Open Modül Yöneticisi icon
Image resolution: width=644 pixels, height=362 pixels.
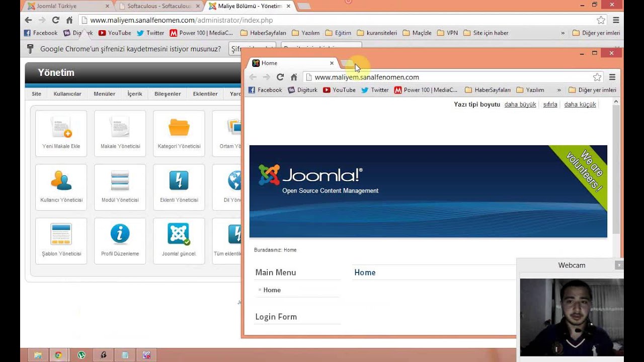coord(120,187)
